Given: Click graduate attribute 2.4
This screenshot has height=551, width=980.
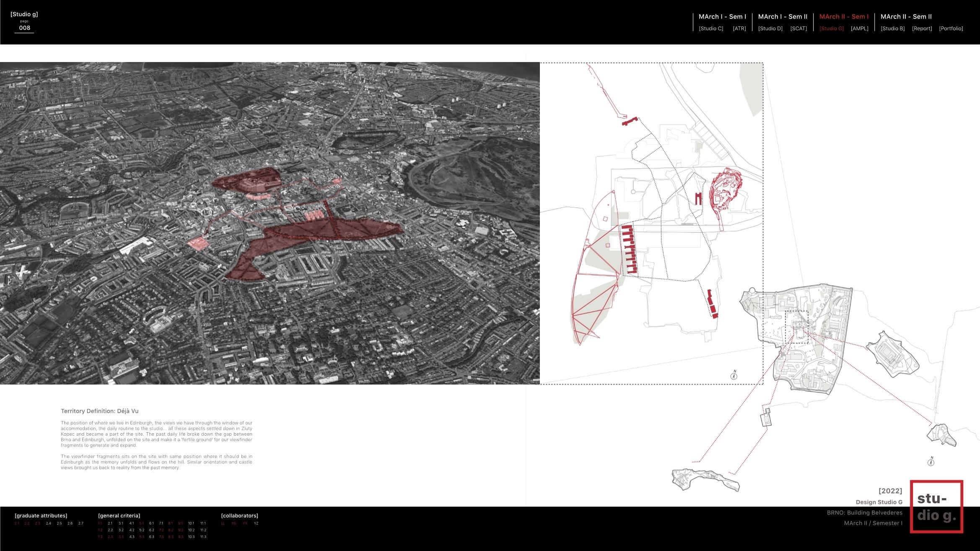Looking at the screenshot, I should (x=49, y=523).
